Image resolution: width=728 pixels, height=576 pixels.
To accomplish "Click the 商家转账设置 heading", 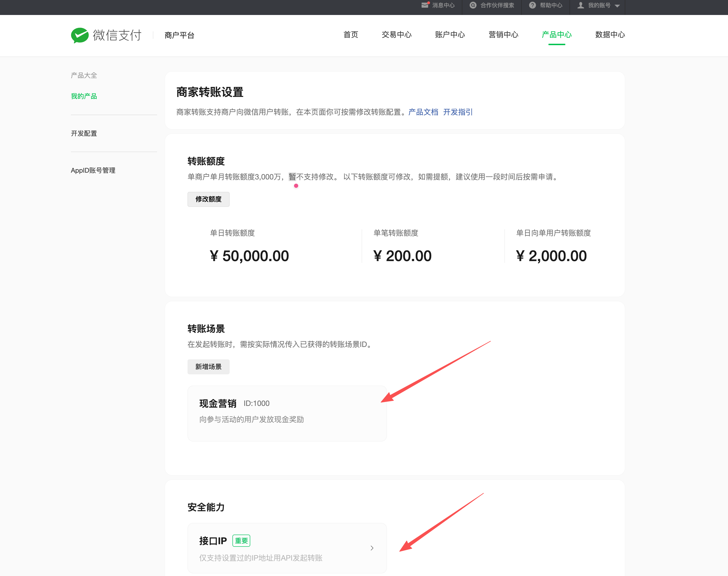I will click(x=210, y=92).
